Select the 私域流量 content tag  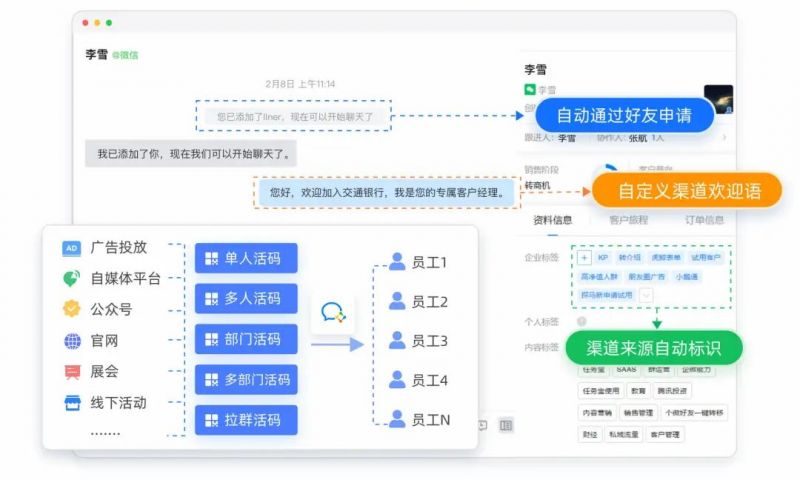point(624,435)
